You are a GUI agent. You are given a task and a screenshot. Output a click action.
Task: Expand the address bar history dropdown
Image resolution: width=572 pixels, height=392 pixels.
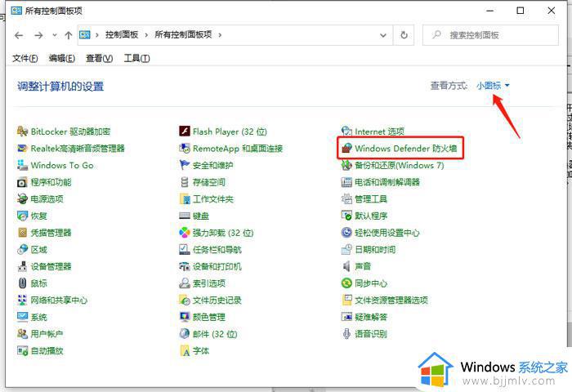383,35
